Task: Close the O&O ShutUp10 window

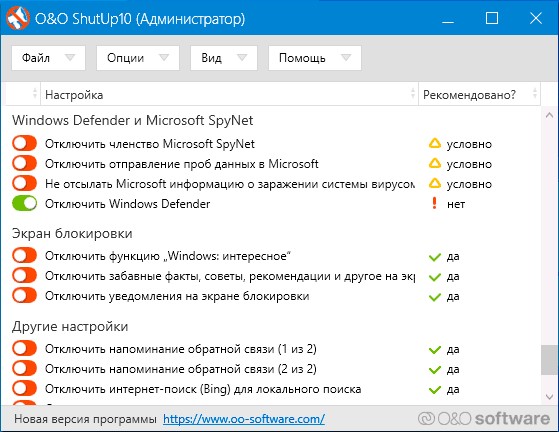Action: (536, 18)
